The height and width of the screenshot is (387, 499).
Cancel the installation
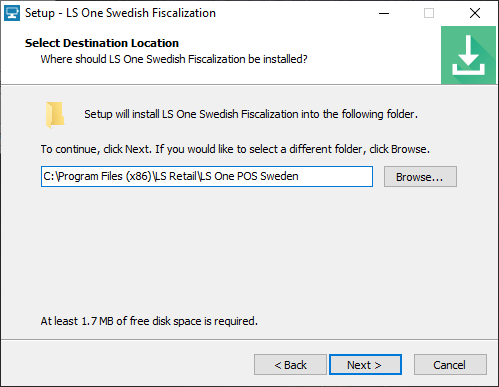(x=450, y=365)
